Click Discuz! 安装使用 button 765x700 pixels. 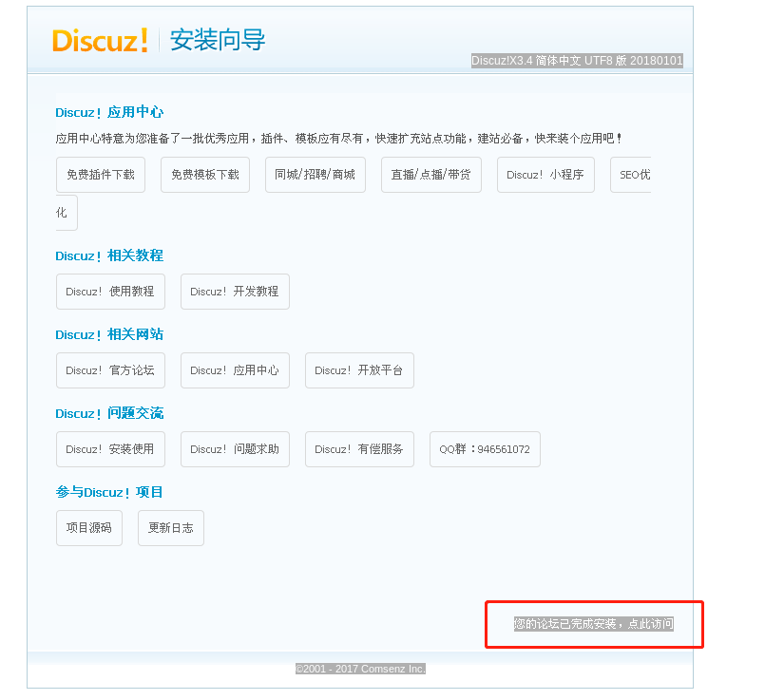click(x=110, y=449)
